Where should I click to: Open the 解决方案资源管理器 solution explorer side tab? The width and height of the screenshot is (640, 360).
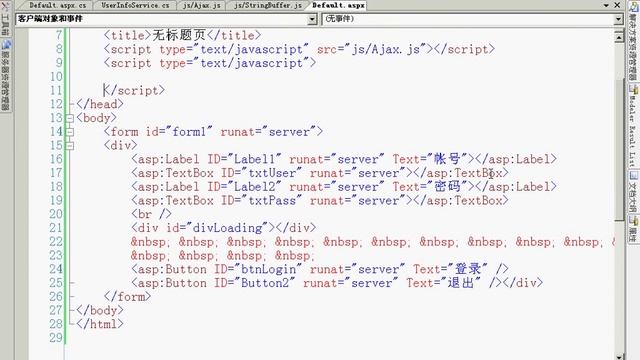tap(633, 41)
